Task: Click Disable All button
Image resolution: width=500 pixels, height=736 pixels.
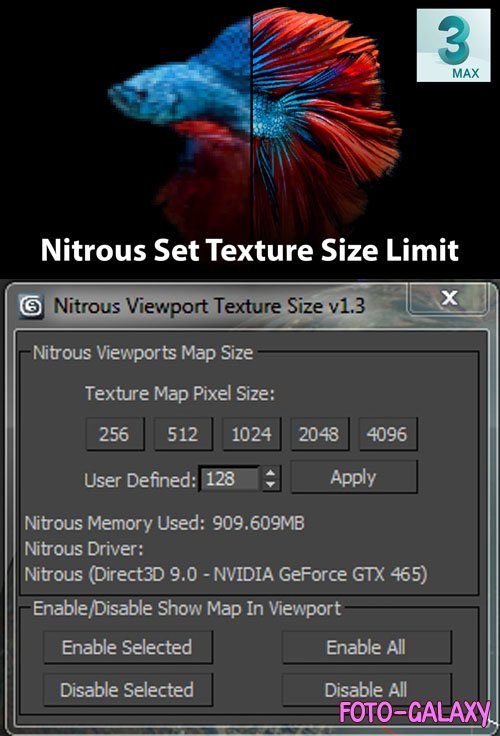Action: [x=367, y=690]
